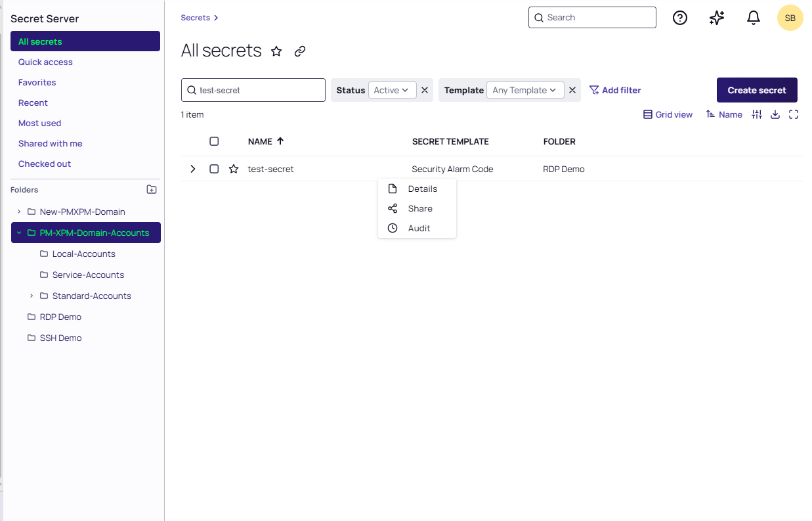Image resolution: width=812 pixels, height=521 pixels.
Task: Click the Details document icon in context menu
Action: pos(393,189)
